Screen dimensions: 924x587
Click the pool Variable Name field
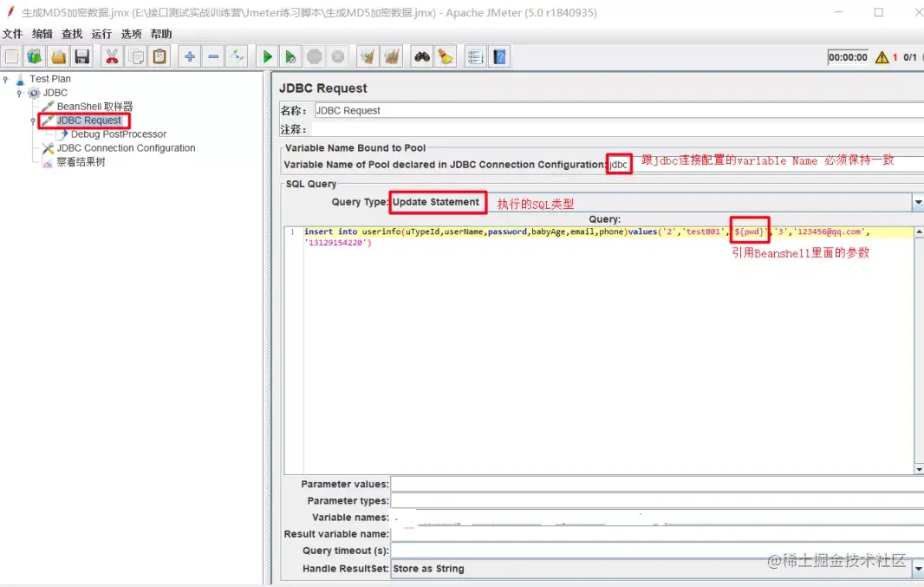coord(765,165)
